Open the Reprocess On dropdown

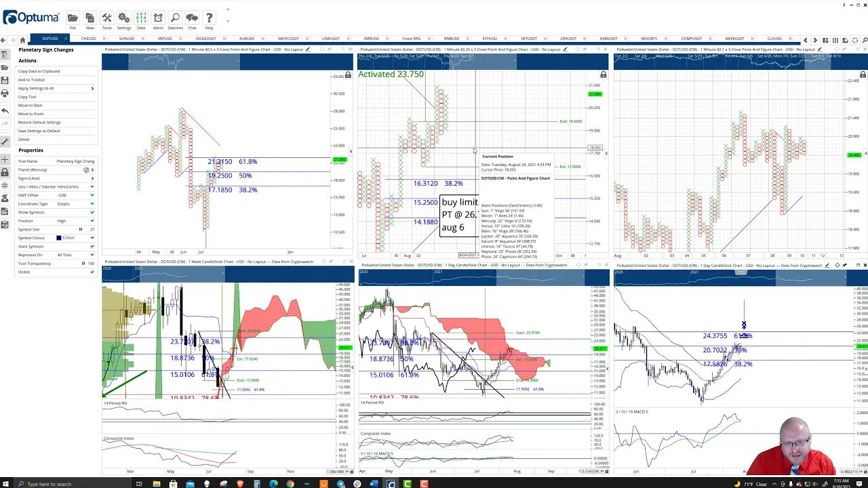pyautogui.click(x=92, y=255)
